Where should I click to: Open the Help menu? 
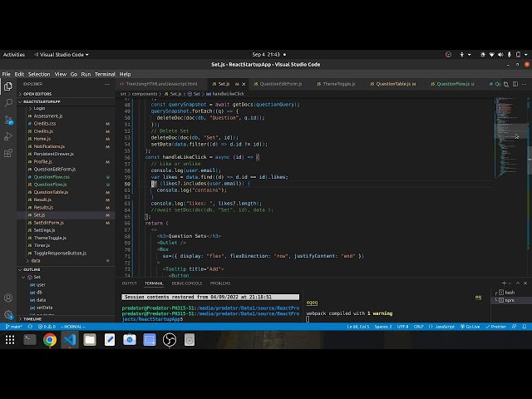click(x=125, y=74)
